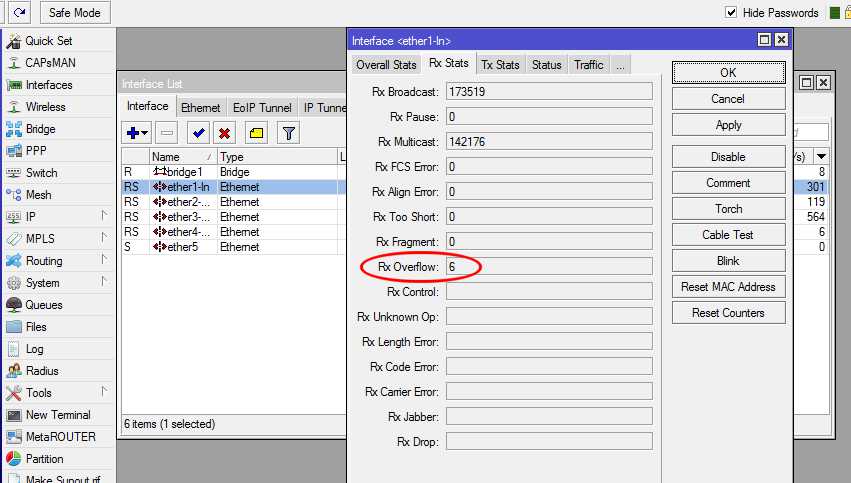Open the EoIP Tunnel tab
The width and height of the screenshot is (851, 483).
pos(262,107)
